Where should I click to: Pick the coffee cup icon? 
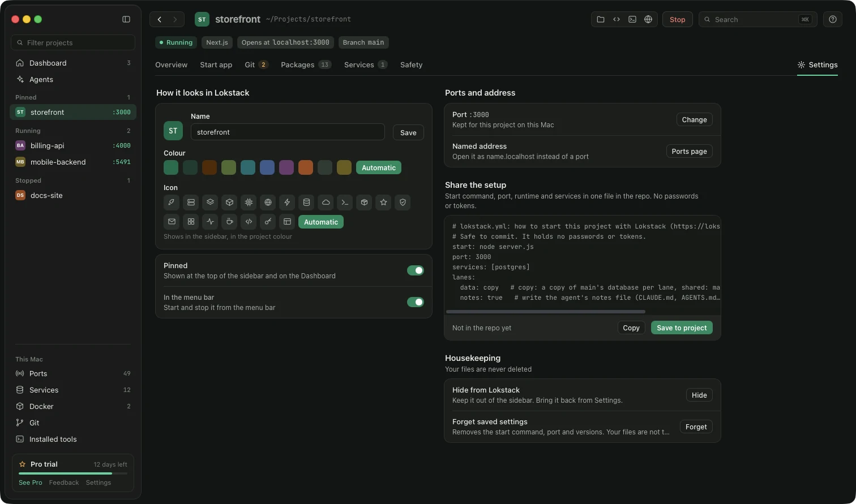[x=229, y=222]
